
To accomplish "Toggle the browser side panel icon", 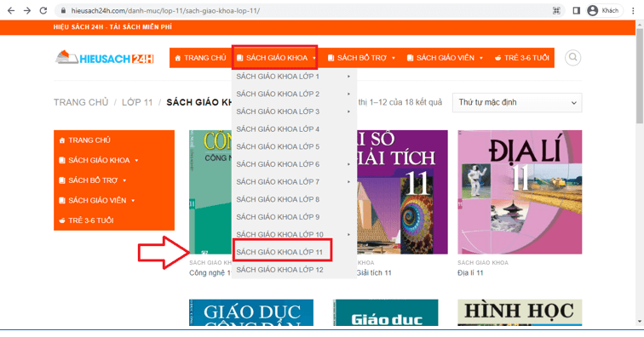I will click(x=576, y=11).
